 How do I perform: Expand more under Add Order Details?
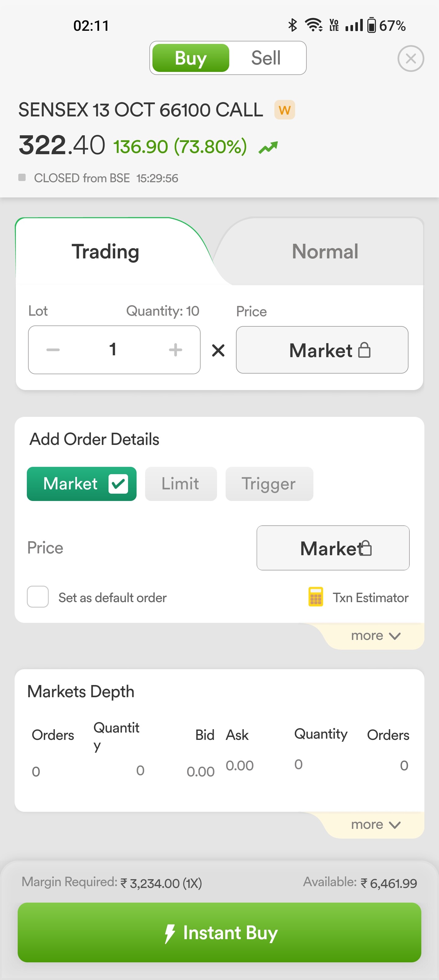tap(375, 636)
